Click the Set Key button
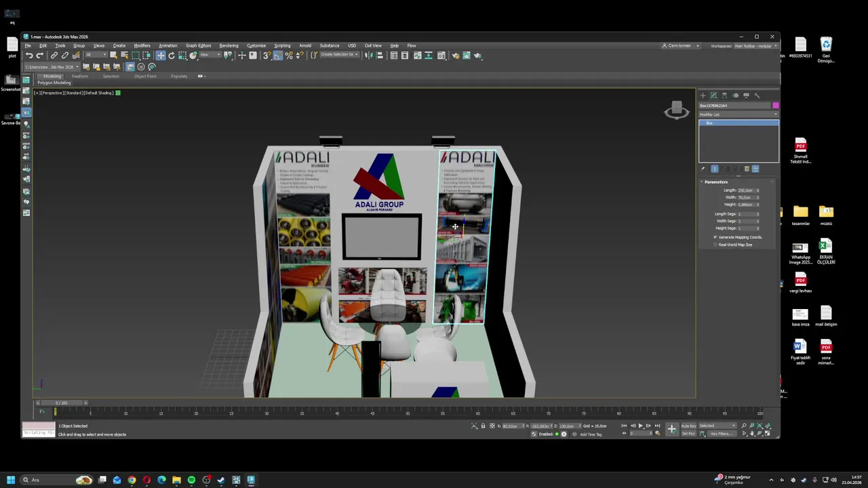The width and height of the screenshot is (868, 488). (x=688, y=434)
